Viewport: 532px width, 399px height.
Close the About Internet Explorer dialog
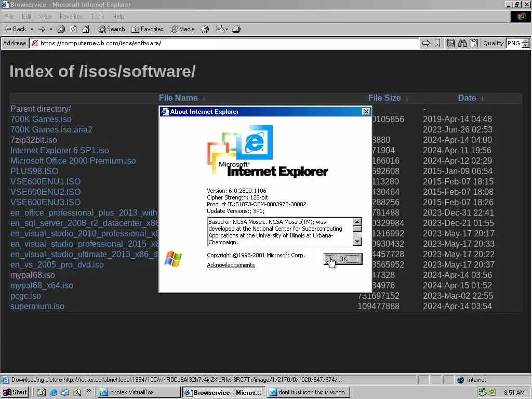[x=366, y=112]
